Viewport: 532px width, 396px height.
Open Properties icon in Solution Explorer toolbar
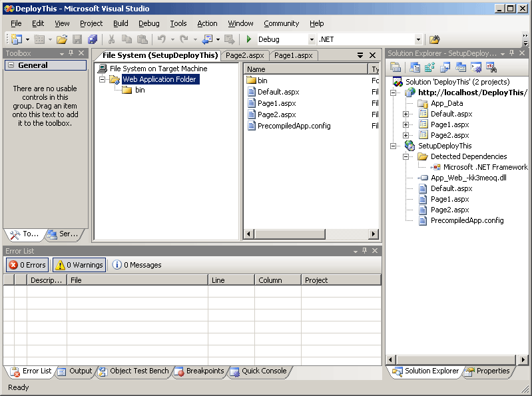point(396,67)
